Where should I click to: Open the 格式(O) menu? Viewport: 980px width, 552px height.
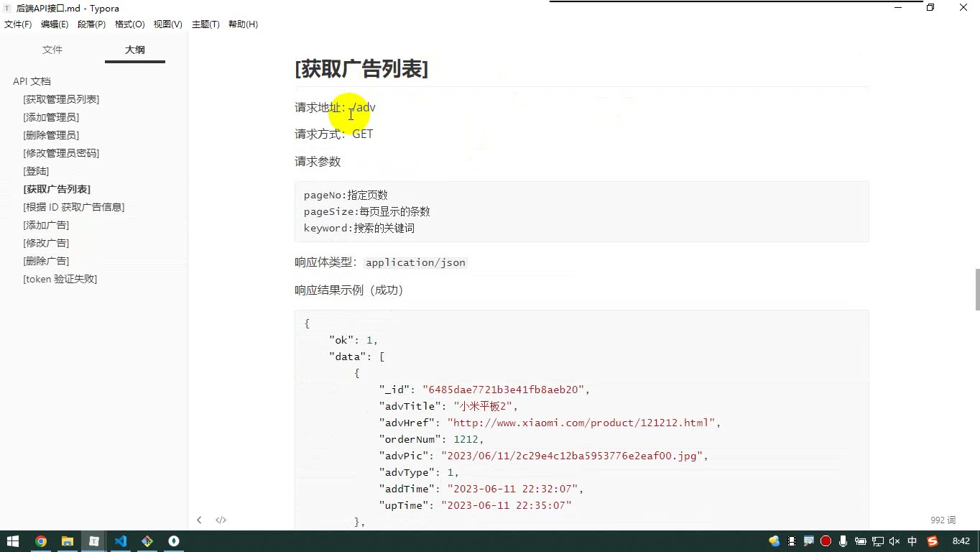click(x=130, y=24)
